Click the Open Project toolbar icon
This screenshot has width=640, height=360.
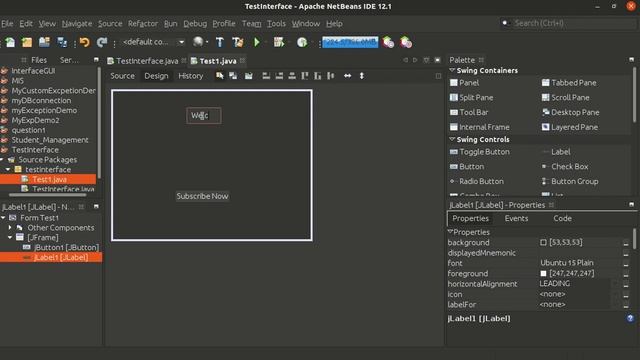44,42
